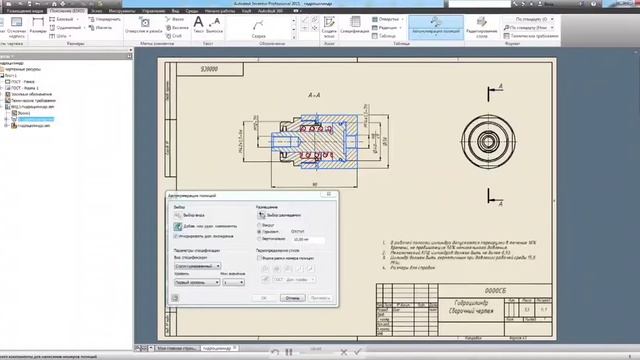Open the dialog help icon
Screen dimensions: 640x360
[x=175, y=298]
